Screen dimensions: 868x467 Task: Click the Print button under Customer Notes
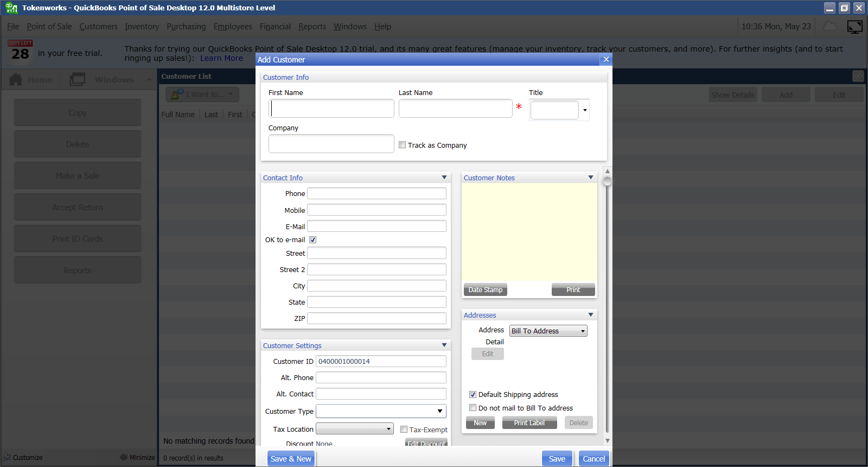click(573, 289)
